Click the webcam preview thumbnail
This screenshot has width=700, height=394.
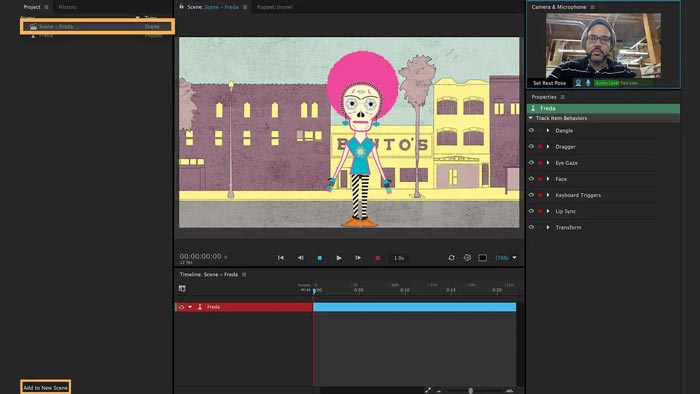coord(603,46)
